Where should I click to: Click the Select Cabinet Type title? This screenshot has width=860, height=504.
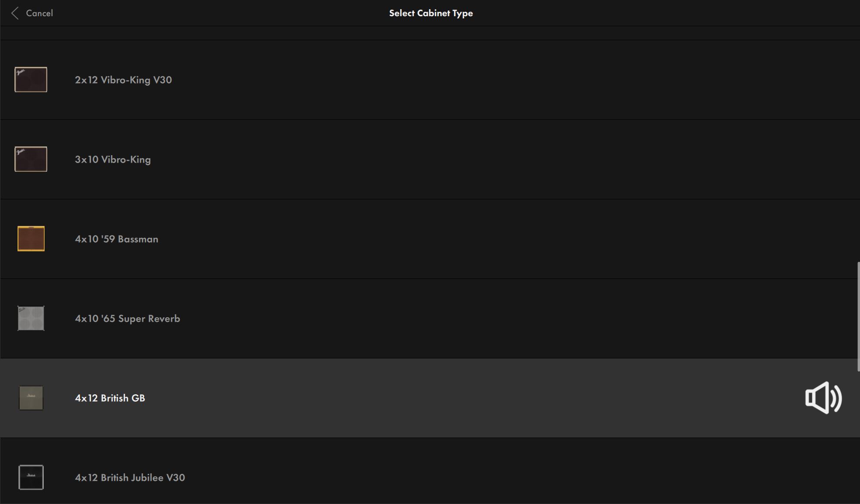click(x=430, y=13)
